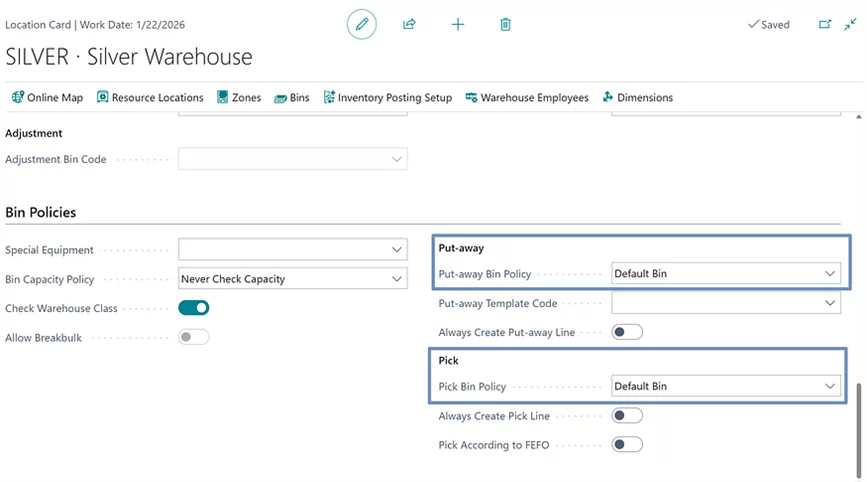Enable Always Create Put-away Line
The image size is (867, 482).
click(627, 332)
